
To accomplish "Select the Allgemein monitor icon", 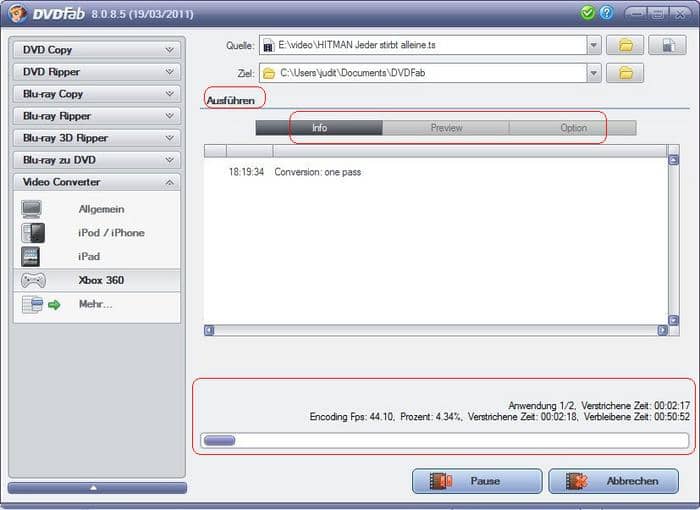I will pos(32,209).
